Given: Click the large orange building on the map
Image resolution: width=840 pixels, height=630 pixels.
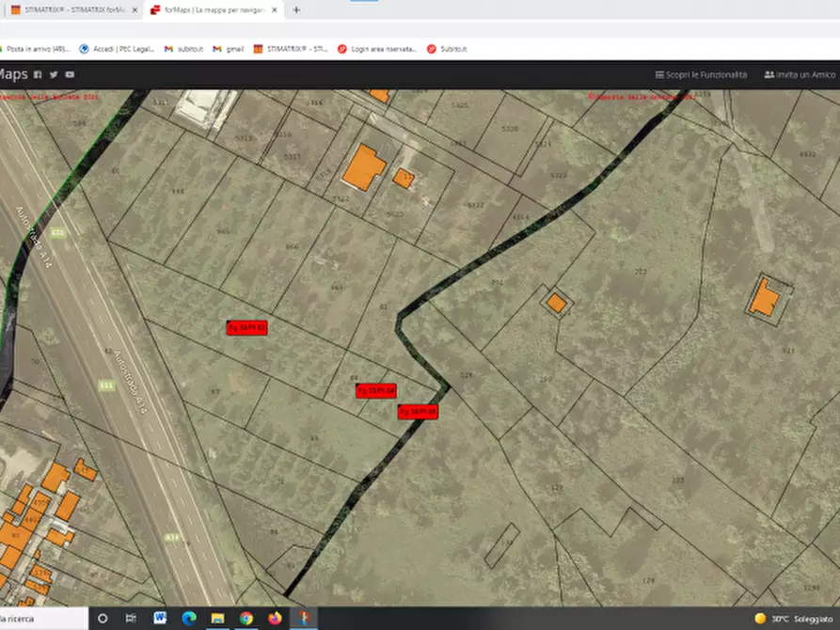Looking at the screenshot, I should click(x=363, y=167).
